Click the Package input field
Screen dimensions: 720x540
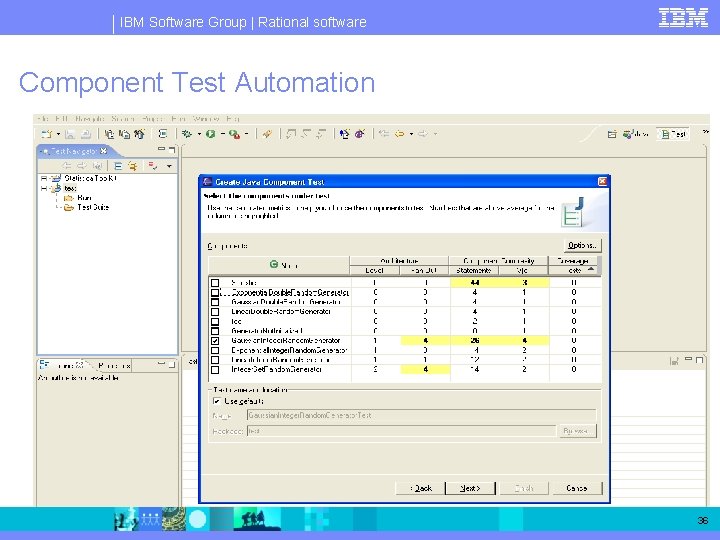401,431
